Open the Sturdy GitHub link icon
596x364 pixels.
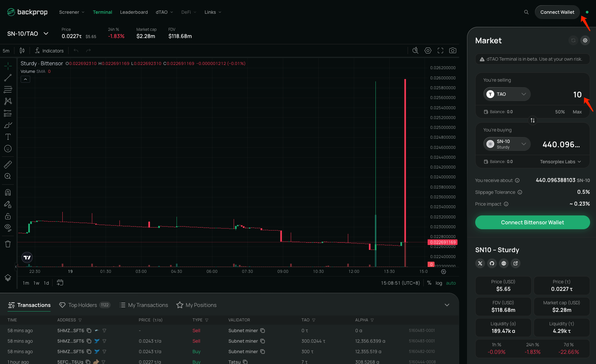[x=492, y=263]
